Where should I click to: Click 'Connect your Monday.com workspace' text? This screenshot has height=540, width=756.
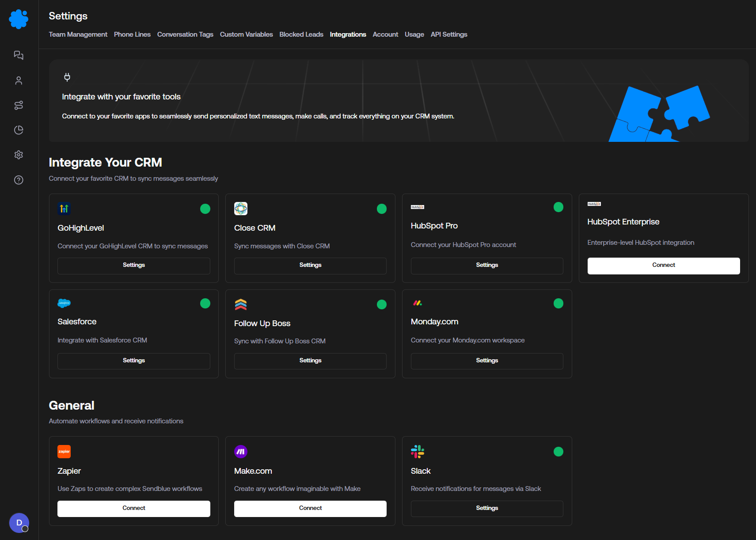(468, 340)
